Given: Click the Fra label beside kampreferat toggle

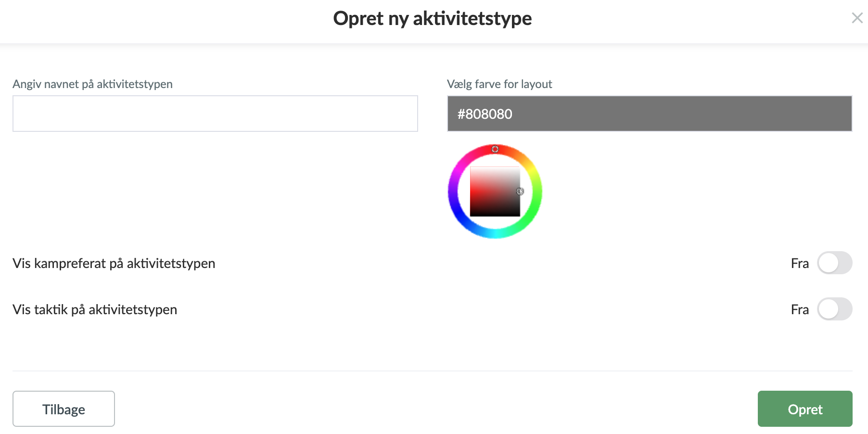Looking at the screenshot, I should click(800, 264).
